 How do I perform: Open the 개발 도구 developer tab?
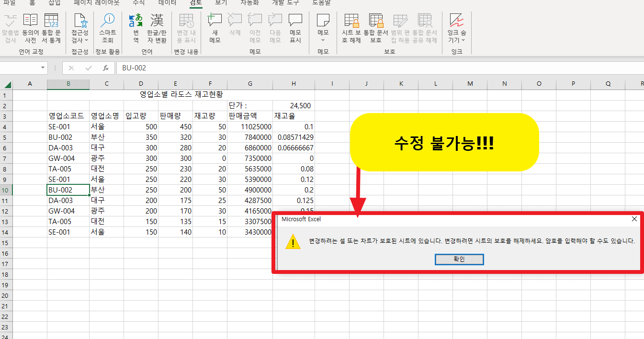[285, 3]
